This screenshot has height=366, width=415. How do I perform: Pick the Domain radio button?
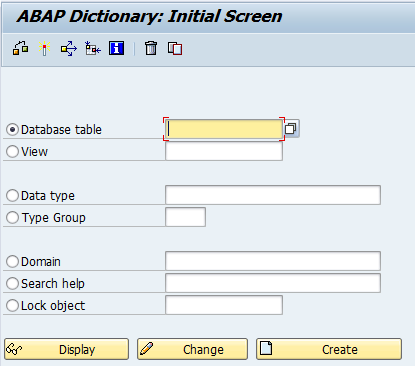[12, 261]
